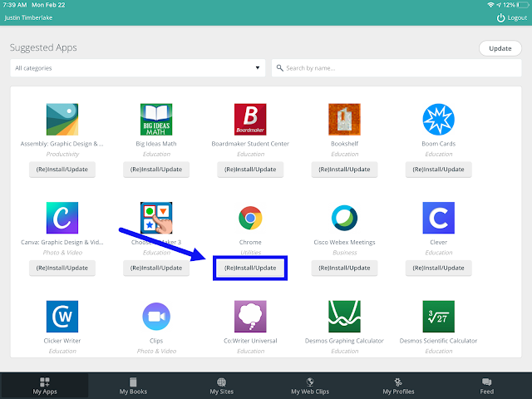
Task: Click the Cisco Webex Meetings label
Action: (x=344, y=242)
